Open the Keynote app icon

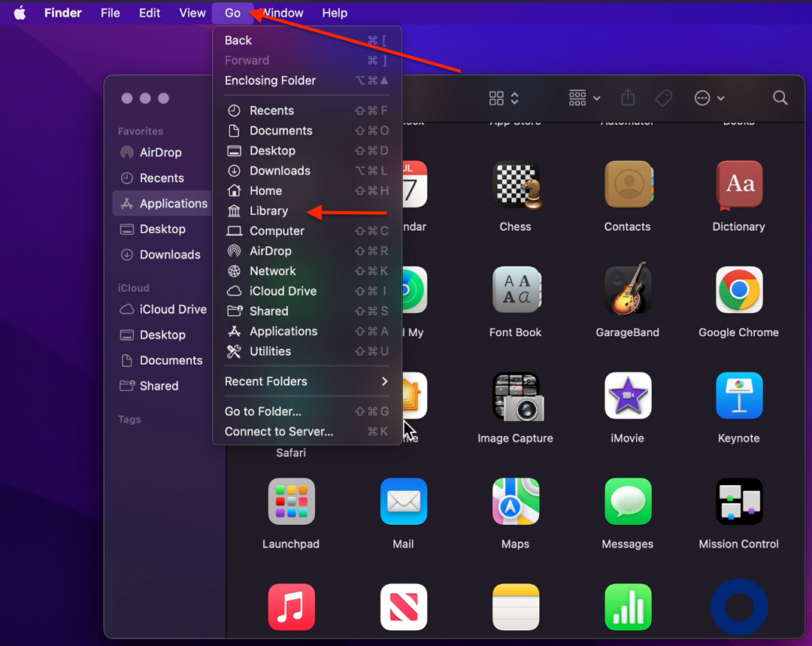click(x=739, y=396)
